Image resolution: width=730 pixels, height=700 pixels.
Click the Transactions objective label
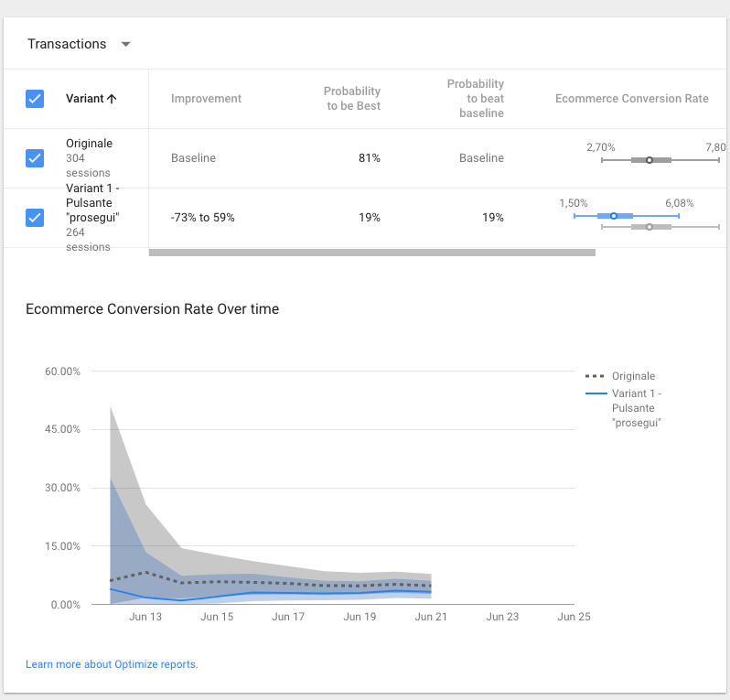tap(67, 44)
